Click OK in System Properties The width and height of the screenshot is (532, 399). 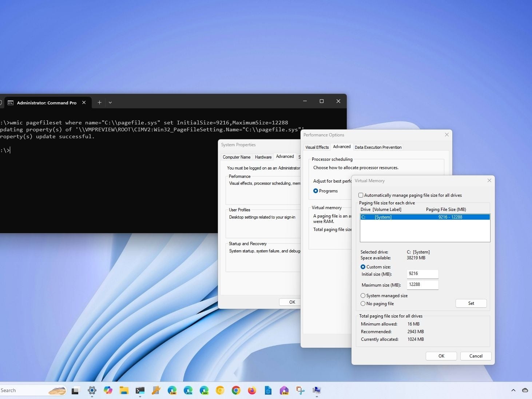(290, 302)
